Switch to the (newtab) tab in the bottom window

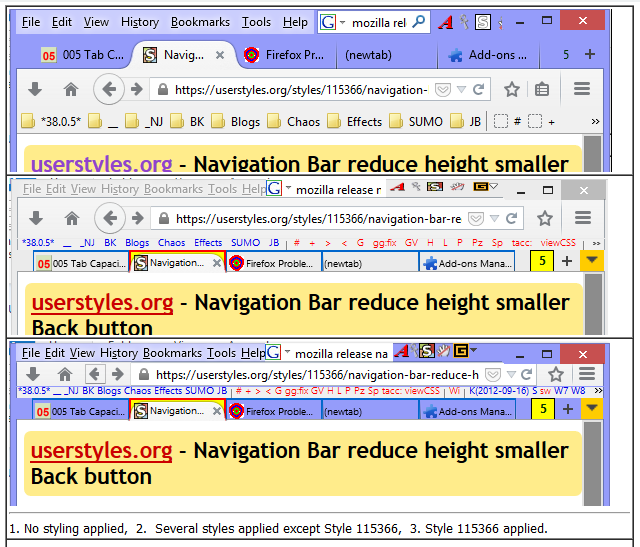click(x=370, y=411)
